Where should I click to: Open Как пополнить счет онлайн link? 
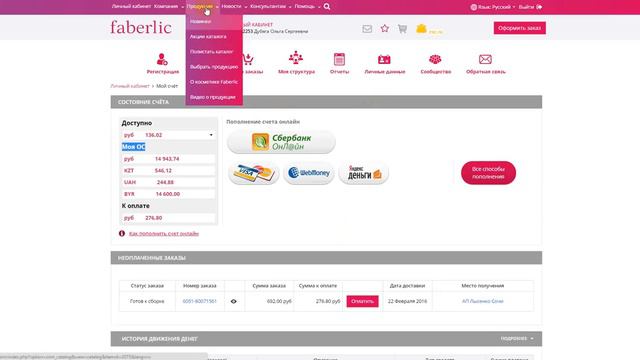pos(164,233)
